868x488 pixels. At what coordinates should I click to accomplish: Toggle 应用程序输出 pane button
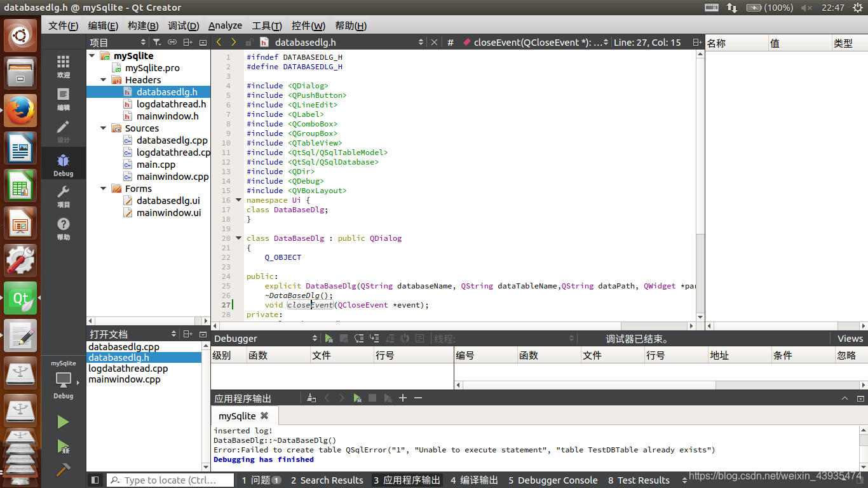407,480
